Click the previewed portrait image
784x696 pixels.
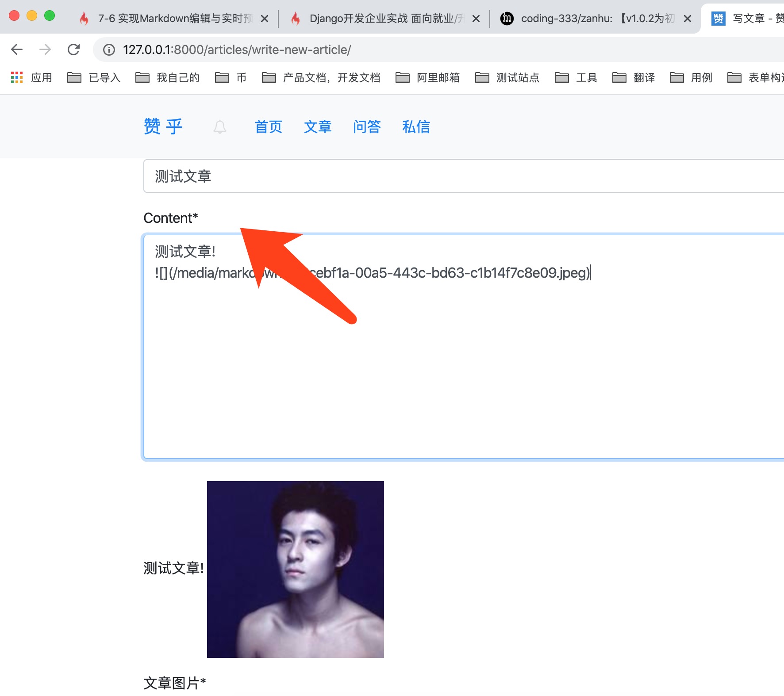click(296, 570)
